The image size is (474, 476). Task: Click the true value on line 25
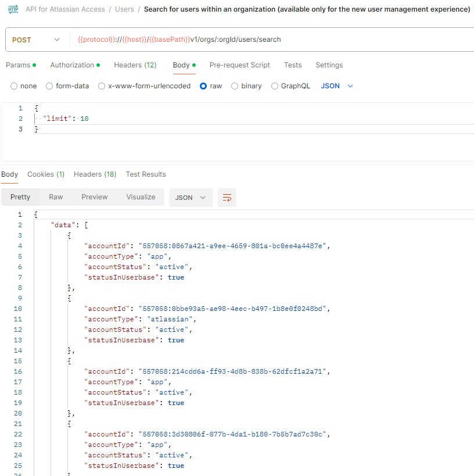click(x=176, y=466)
